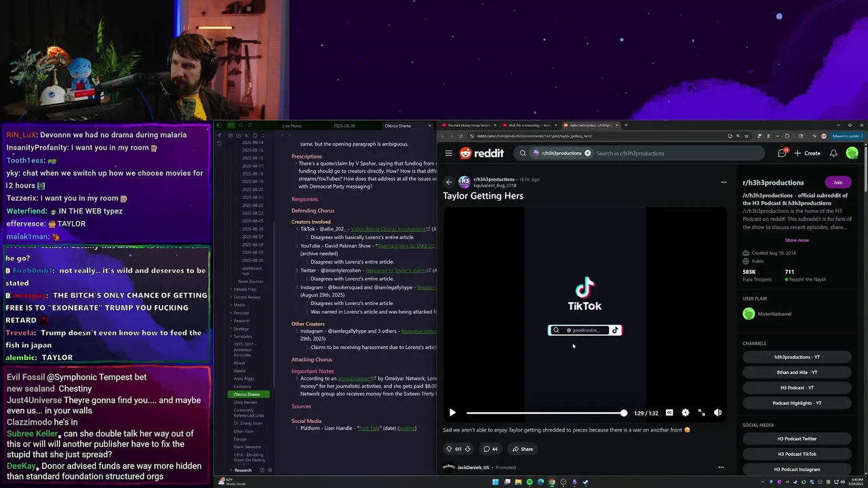Toggle Obsidian left sidebar
Viewport: 868px width, 488px height.
click(x=220, y=125)
